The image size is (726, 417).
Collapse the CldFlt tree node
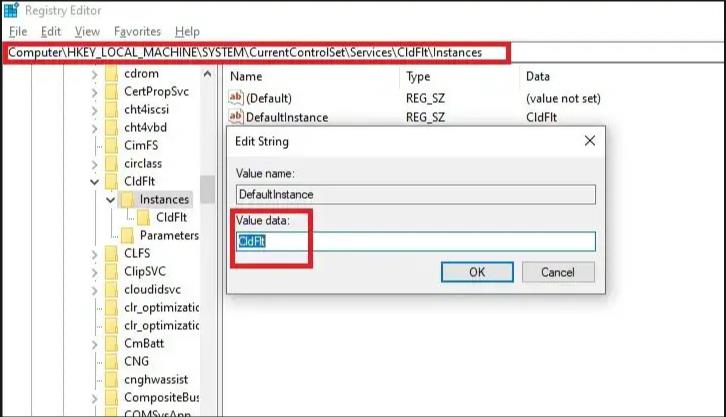coord(95,182)
